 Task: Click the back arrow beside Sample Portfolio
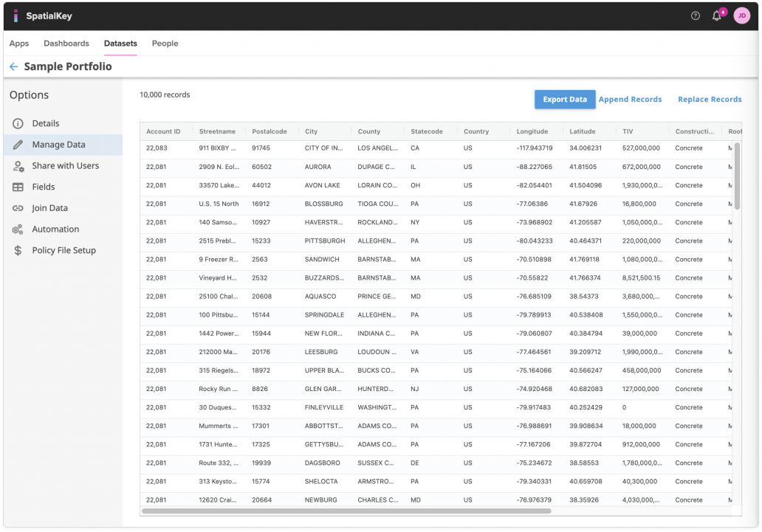(13, 66)
